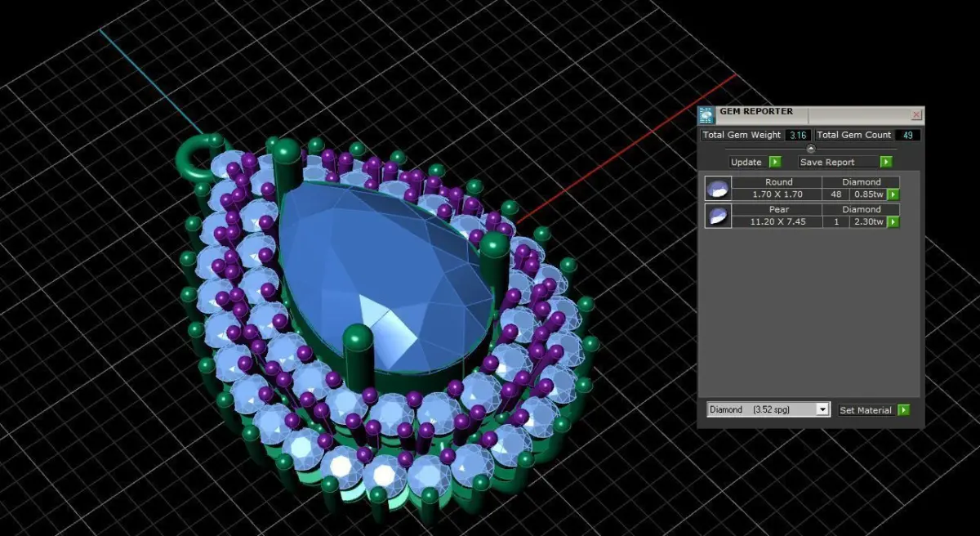
Task: Click the green arrow next to Update
Action: pyautogui.click(x=775, y=162)
